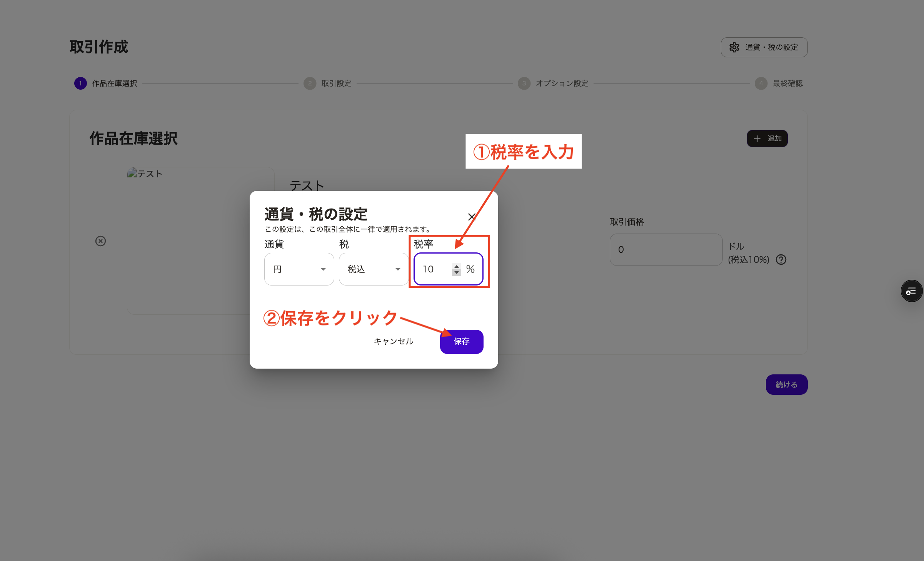Select step 4 最終確認
924x561 pixels.
(x=779, y=83)
